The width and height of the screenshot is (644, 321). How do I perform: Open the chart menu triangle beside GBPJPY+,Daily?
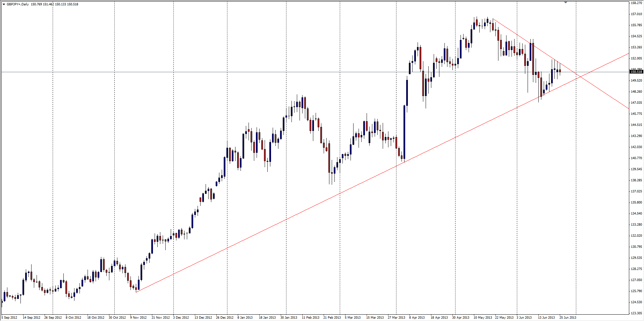tap(4, 4)
